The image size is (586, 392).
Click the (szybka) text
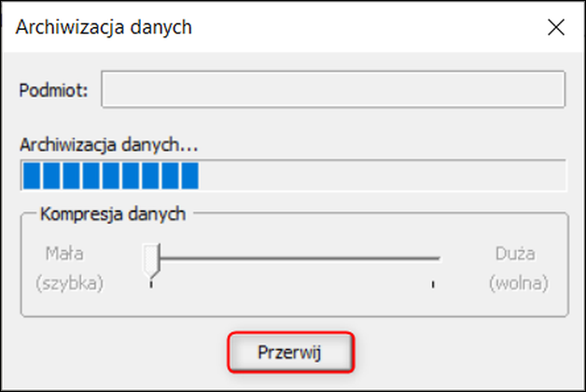(71, 282)
